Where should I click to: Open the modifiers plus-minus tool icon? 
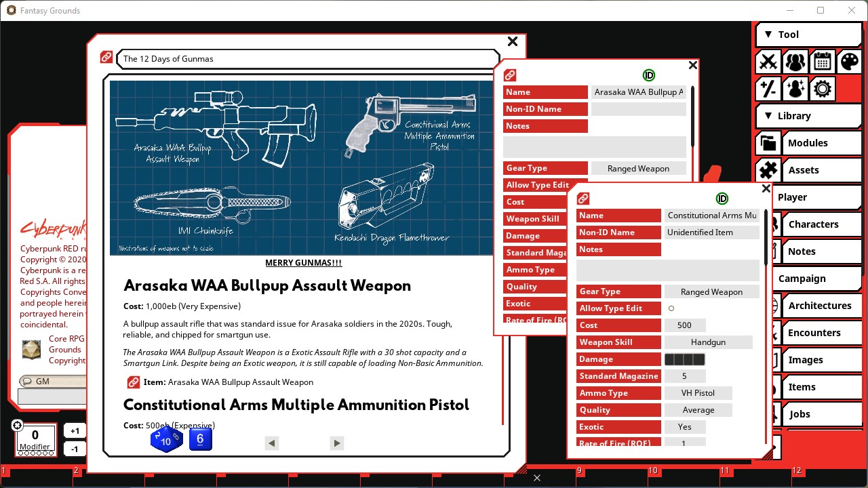(x=768, y=89)
